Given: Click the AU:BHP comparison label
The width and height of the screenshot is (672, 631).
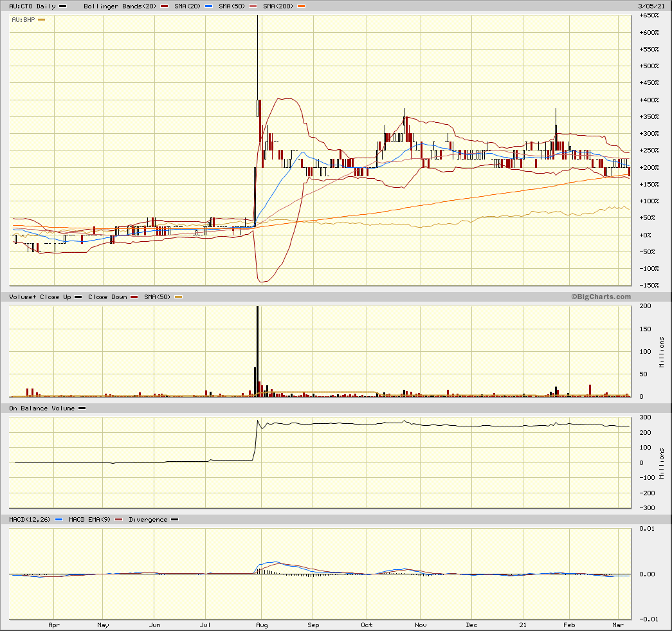Looking at the screenshot, I should (x=23, y=20).
